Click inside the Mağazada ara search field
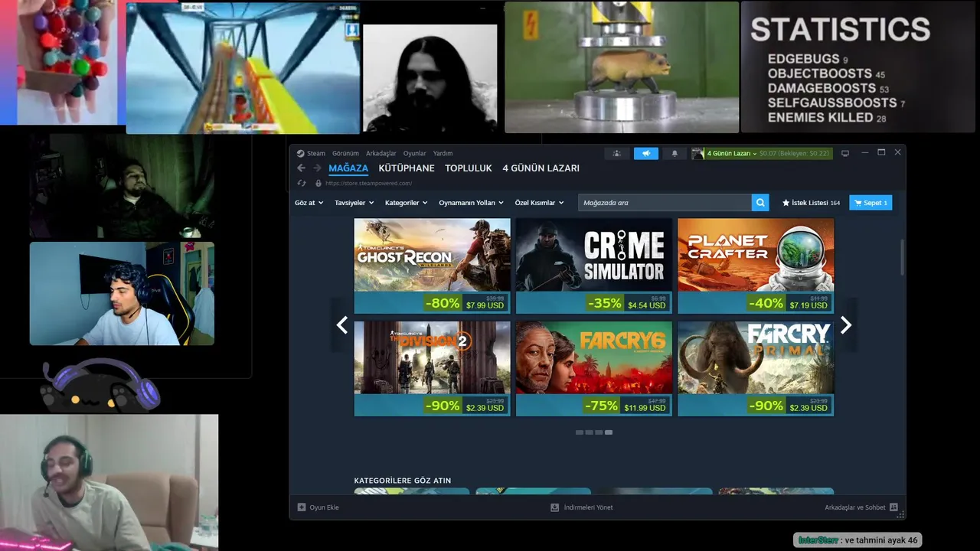 [665, 203]
